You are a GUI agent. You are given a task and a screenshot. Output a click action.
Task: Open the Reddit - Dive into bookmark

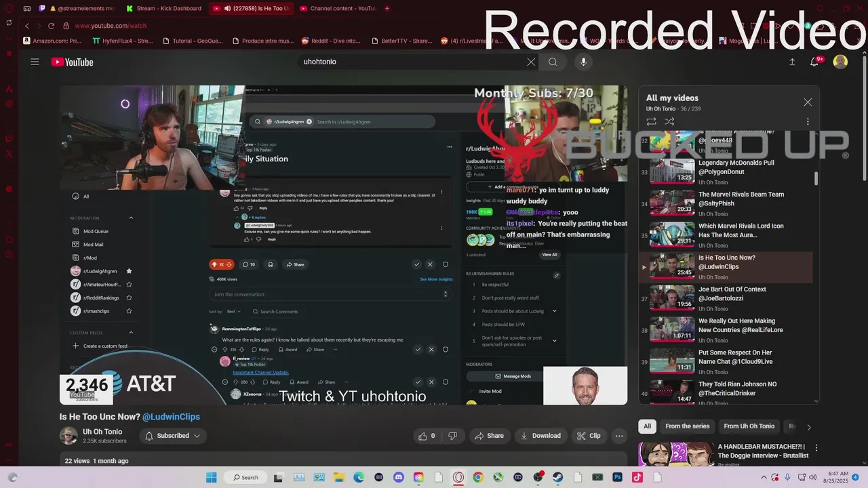pos(331,41)
